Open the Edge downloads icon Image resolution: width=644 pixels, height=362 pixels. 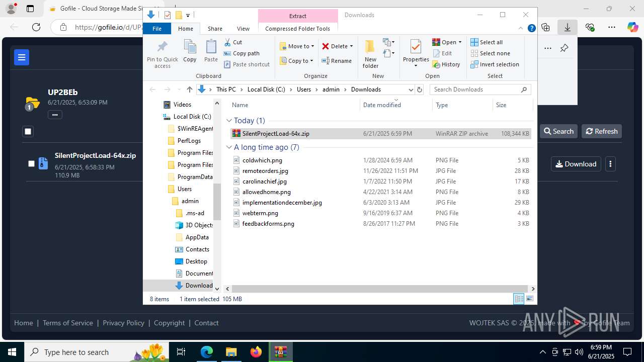point(568,27)
